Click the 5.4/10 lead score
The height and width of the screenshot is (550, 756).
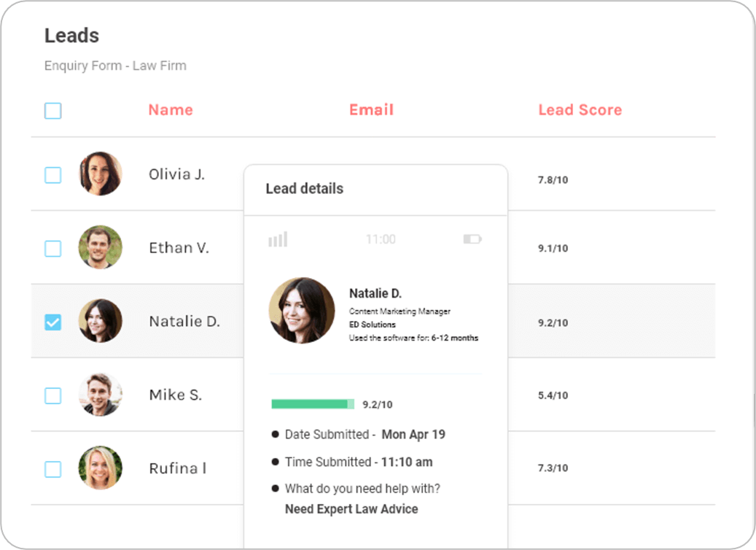(x=553, y=395)
